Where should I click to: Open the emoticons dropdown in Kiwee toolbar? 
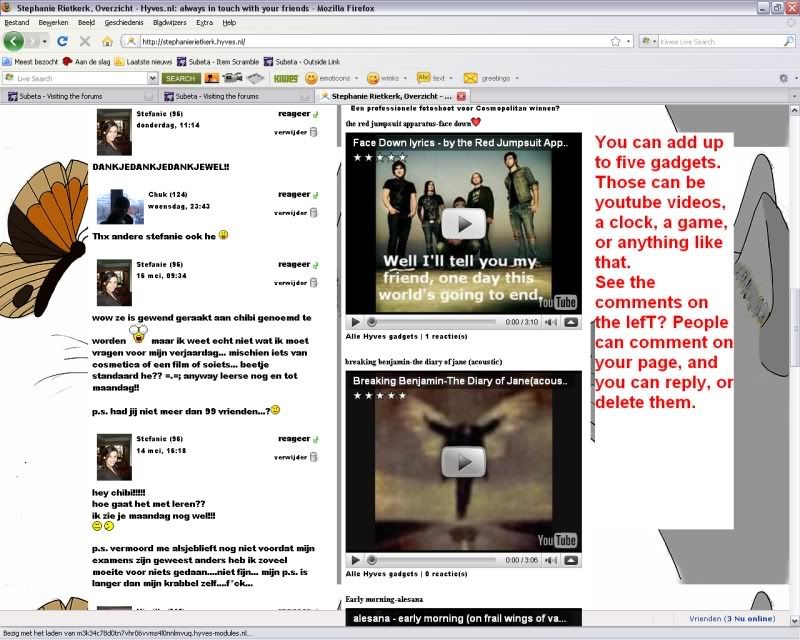point(332,78)
